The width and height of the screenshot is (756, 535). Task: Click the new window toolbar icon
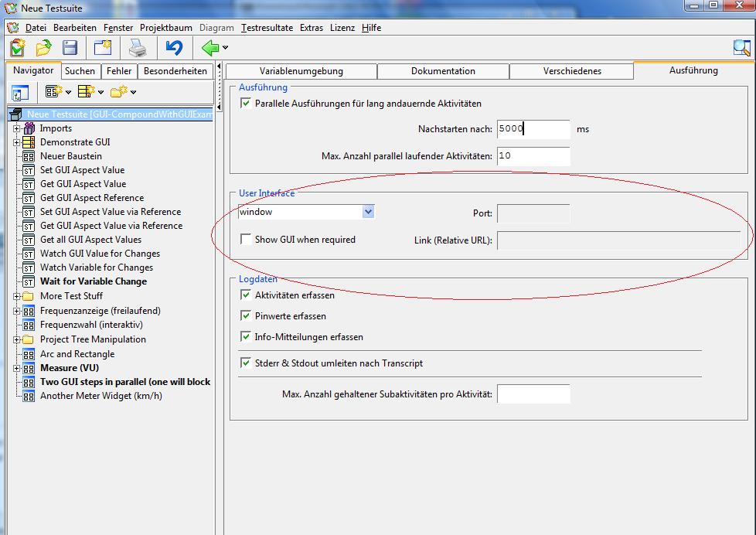[x=103, y=48]
